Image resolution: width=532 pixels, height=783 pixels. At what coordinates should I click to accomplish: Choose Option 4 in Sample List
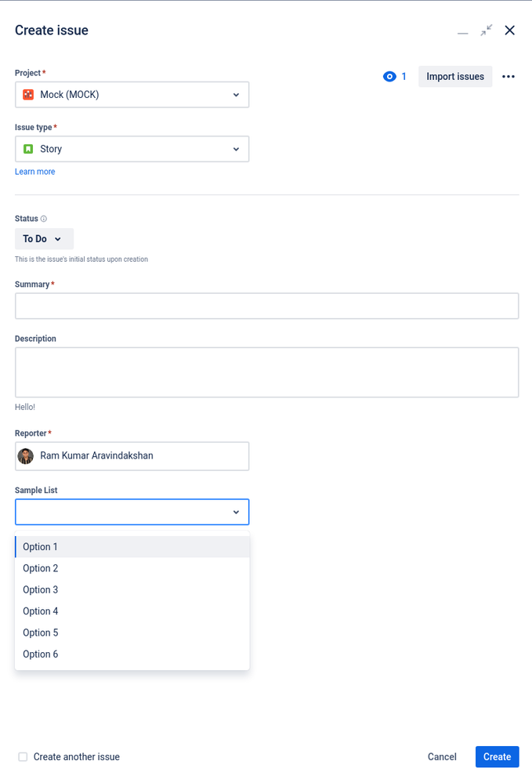[x=132, y=611]
